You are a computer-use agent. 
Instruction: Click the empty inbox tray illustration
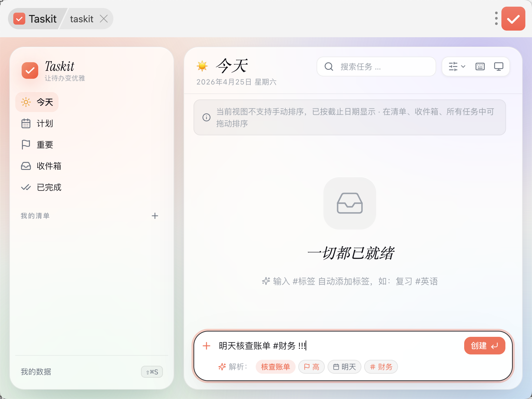350,203
